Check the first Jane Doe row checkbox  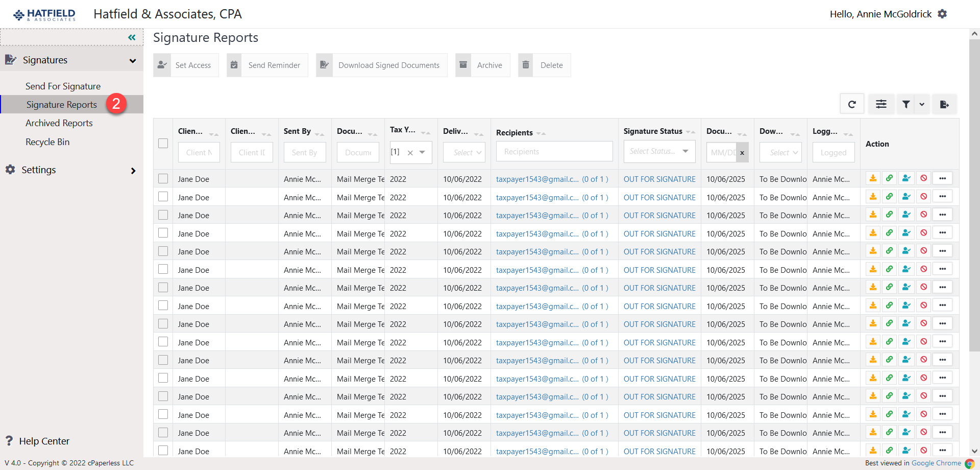[163, 179]
